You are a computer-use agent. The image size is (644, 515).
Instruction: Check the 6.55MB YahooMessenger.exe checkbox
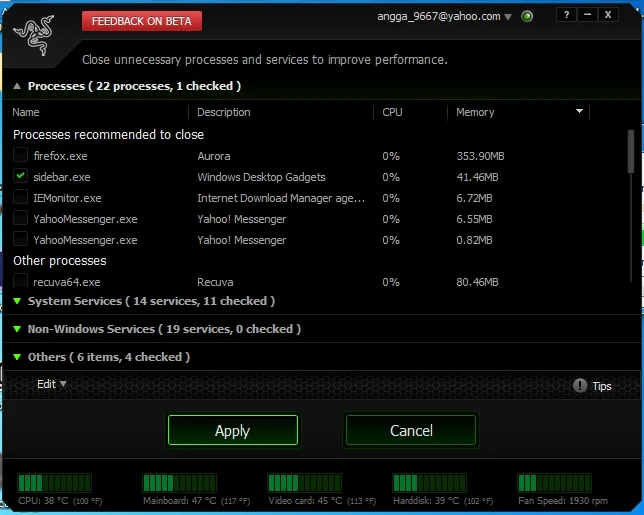(x=21, y=218)
